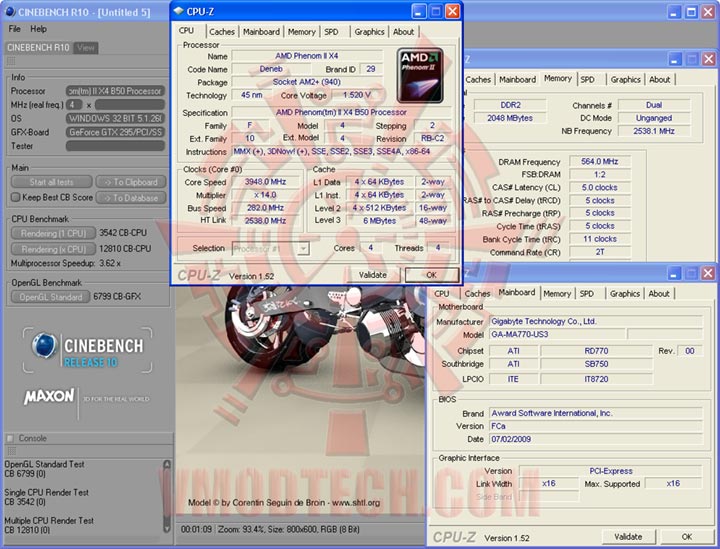Click OK in mainboard CPU-Z window
The width and height of the screenshot is (720, 549).
coord(687,537)
